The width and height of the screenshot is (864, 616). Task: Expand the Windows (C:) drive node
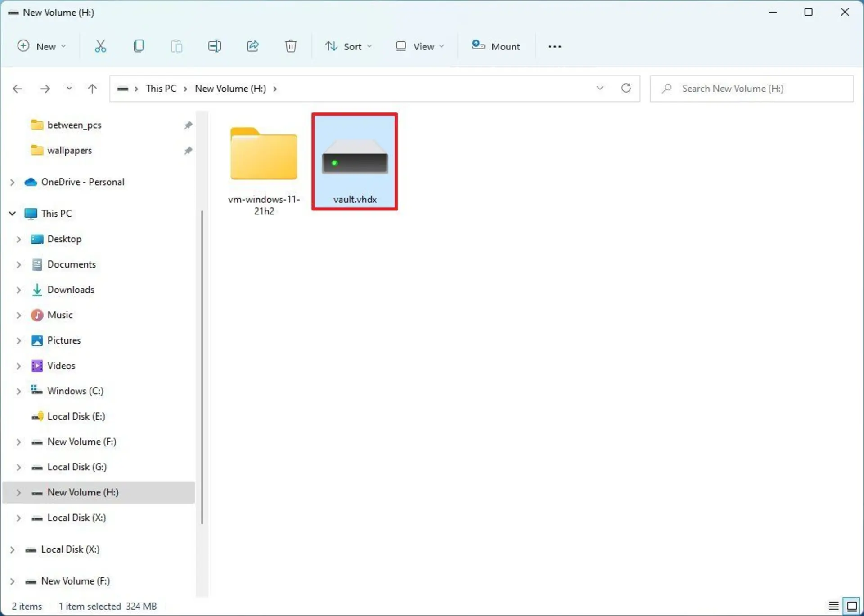(18, 391)
